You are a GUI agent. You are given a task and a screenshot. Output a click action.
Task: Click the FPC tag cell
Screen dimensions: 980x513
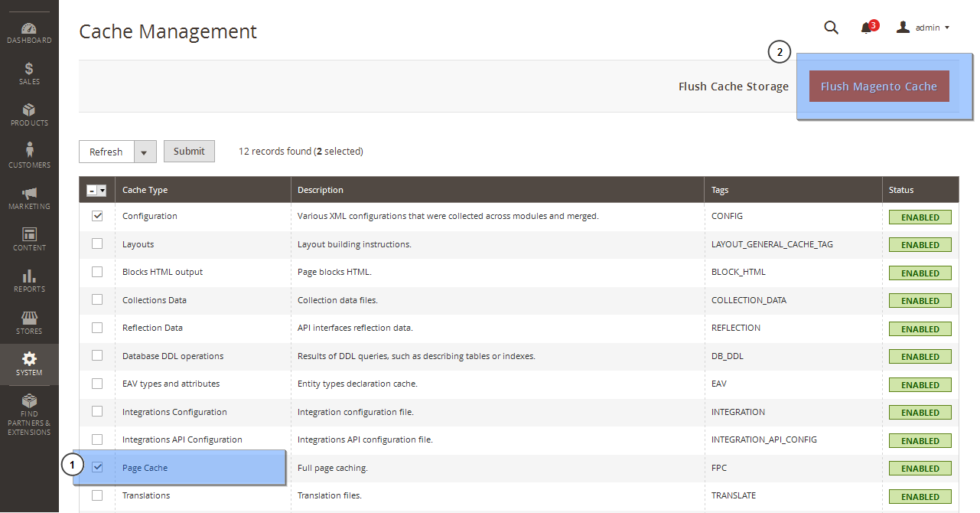(x=719, y=468)
